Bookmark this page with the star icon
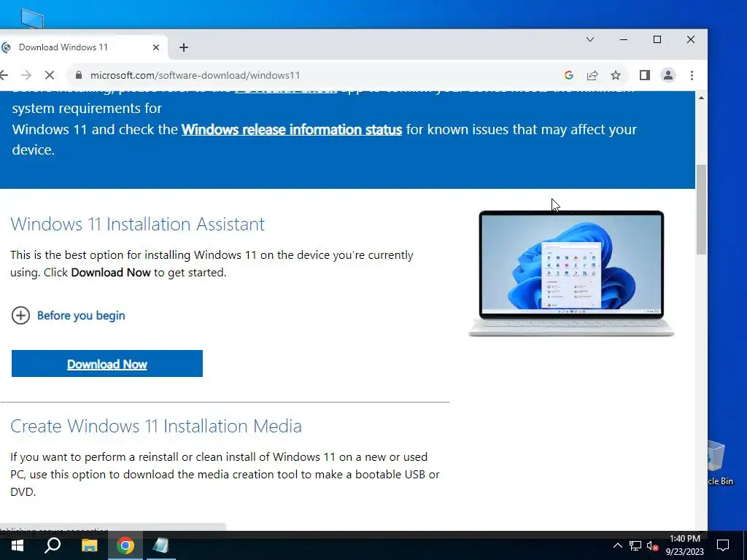This screenshot has height=560, width=747. click(x=616, y=75)
